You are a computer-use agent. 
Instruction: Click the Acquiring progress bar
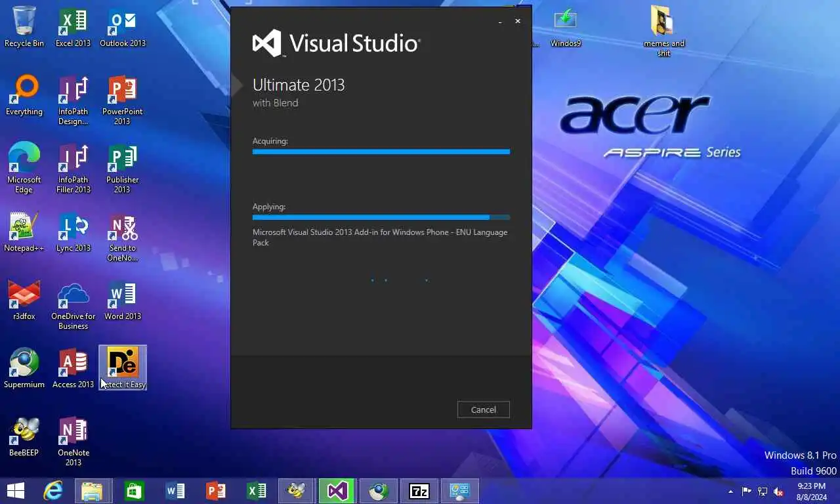tap(381, 152)
